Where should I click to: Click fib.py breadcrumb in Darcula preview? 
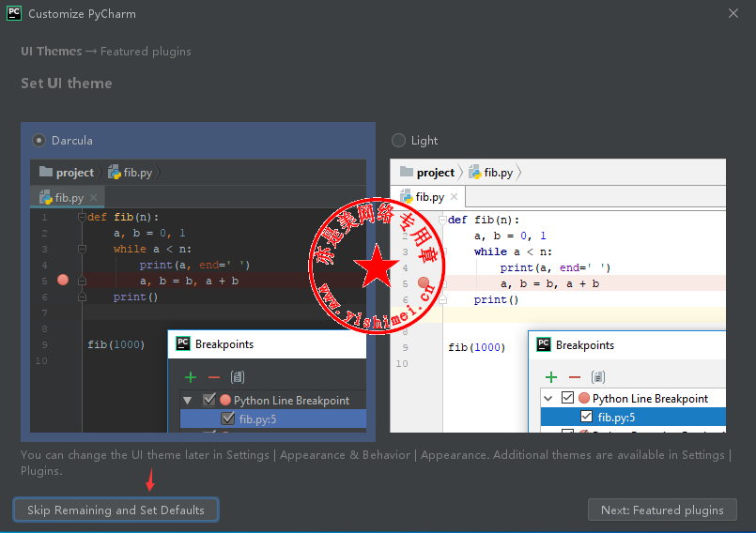point(131,173)
